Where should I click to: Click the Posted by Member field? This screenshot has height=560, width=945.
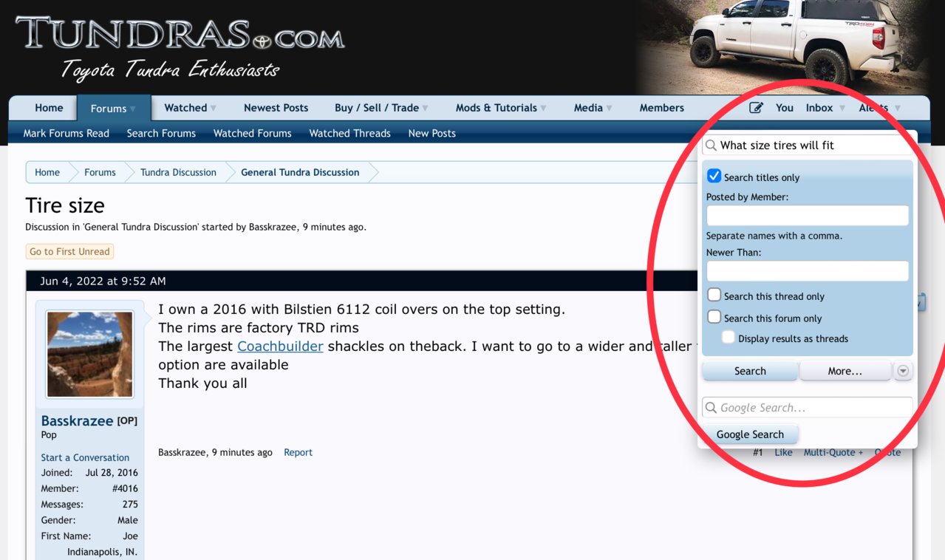pos(808,216)
